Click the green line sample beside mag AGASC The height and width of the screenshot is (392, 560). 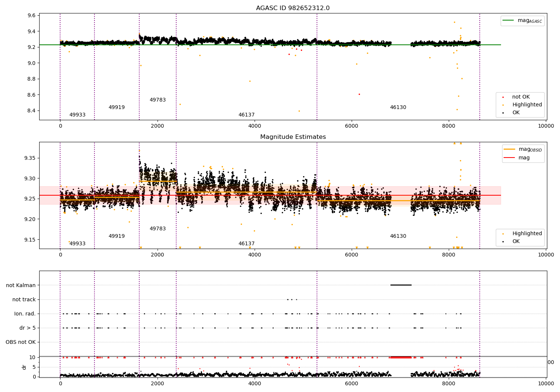[508, 21]
